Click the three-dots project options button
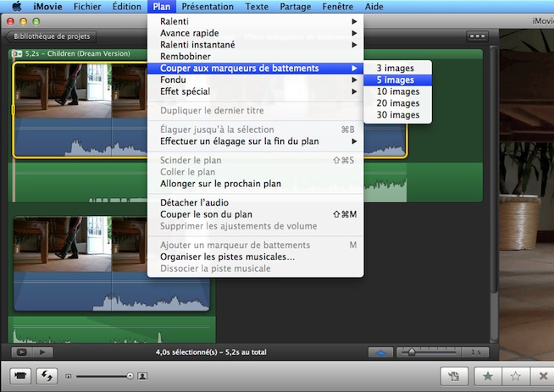The width and height of the screenshot is (554, 392). [x=477, y=36]
